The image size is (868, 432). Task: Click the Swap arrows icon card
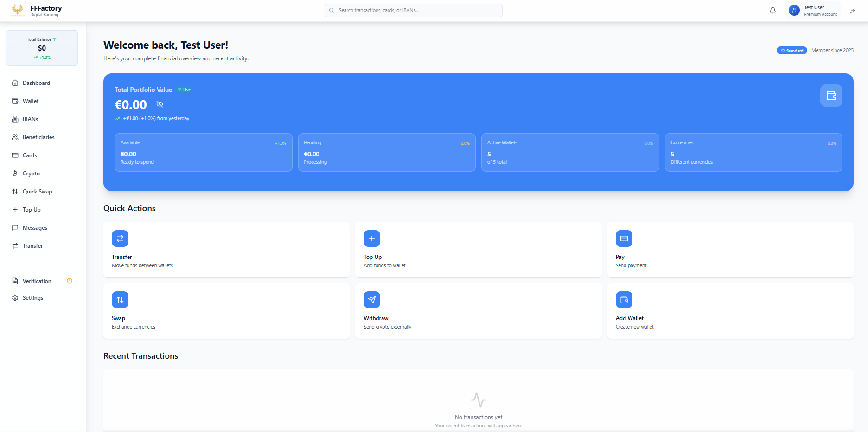point(120,300)
